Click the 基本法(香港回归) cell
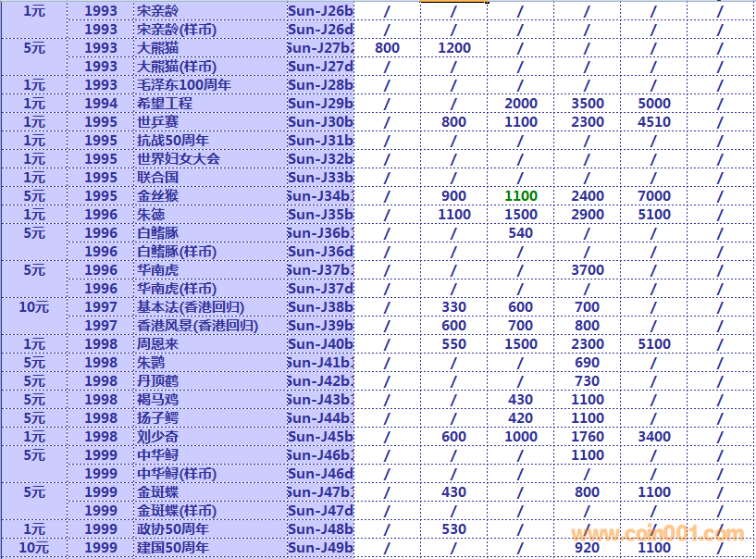The image size is (756, 559). pyautogui.click(x=189, y=307)
